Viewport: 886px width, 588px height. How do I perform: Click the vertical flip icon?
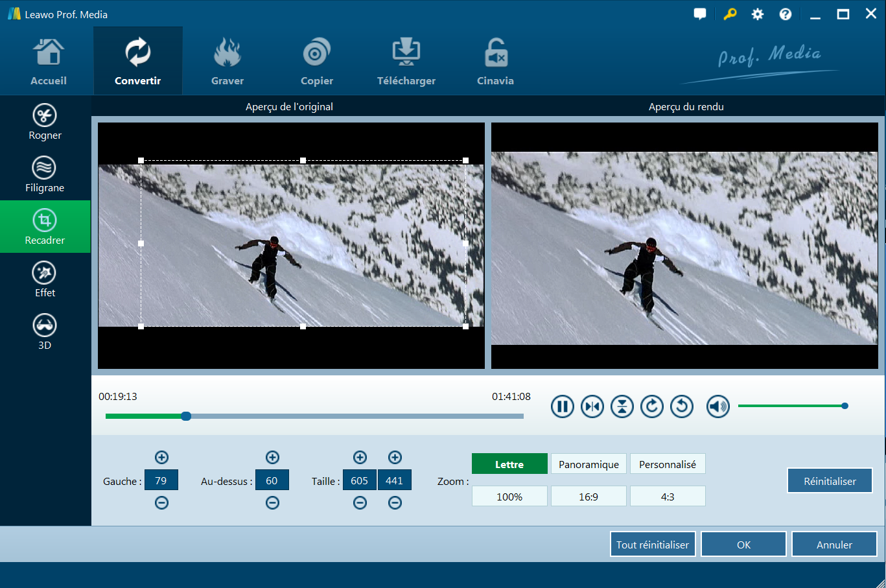[x=622, y=406]
